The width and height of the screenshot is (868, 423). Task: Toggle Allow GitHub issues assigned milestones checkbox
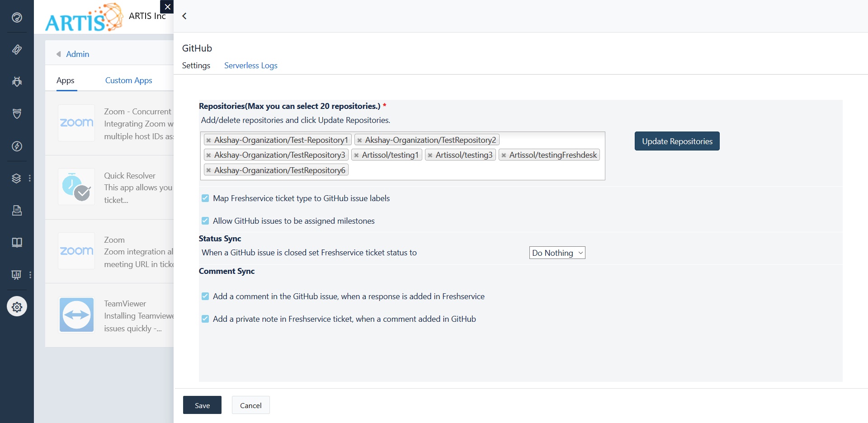(205, 221)
